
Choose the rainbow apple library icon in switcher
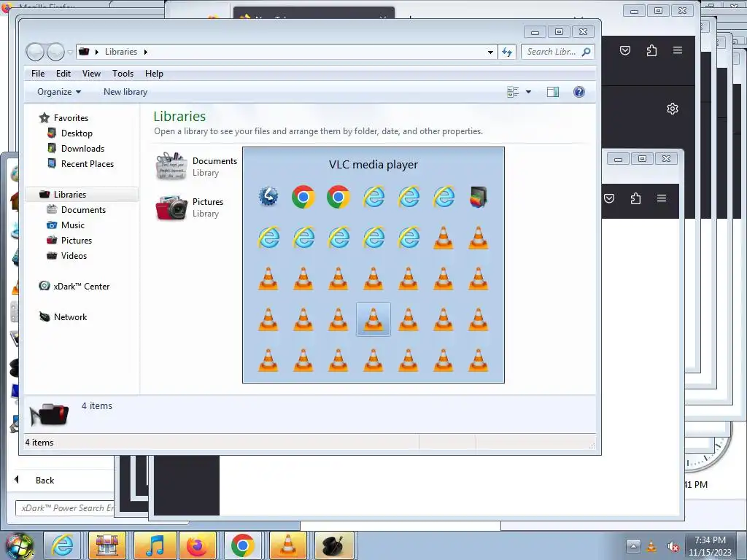pos(479,196)
